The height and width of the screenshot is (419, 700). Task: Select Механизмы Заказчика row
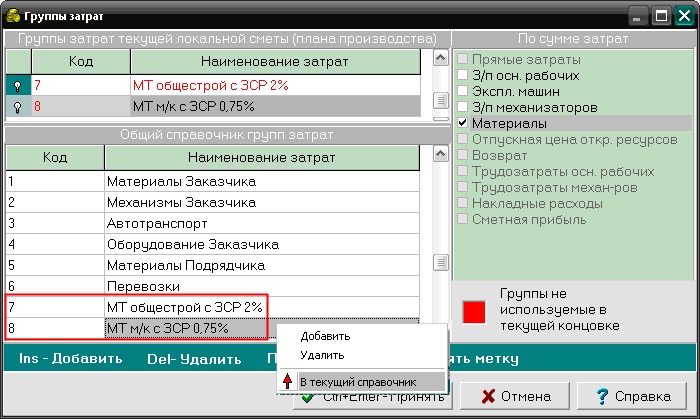click(212, 203)
